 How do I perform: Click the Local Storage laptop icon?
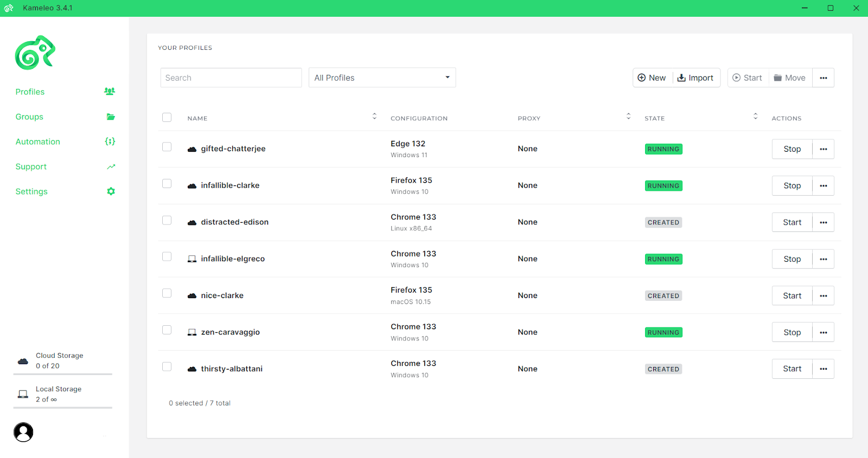tap(23, 394)
